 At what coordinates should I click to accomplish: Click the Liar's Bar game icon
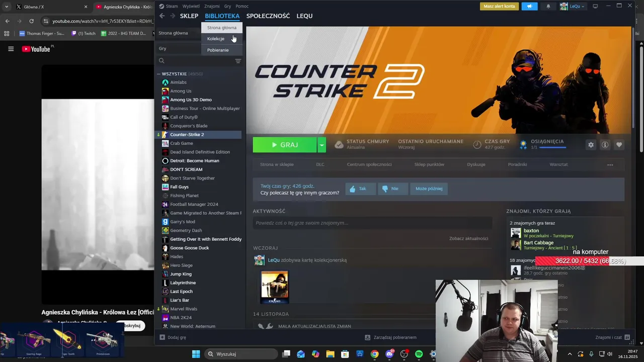tap(165, 300)
